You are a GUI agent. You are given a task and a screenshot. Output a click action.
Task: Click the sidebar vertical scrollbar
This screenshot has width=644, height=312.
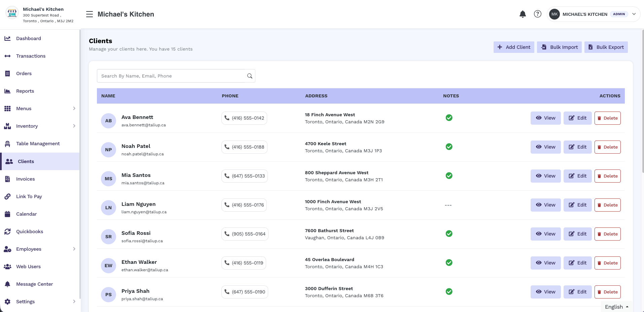[x=80, y=164]
